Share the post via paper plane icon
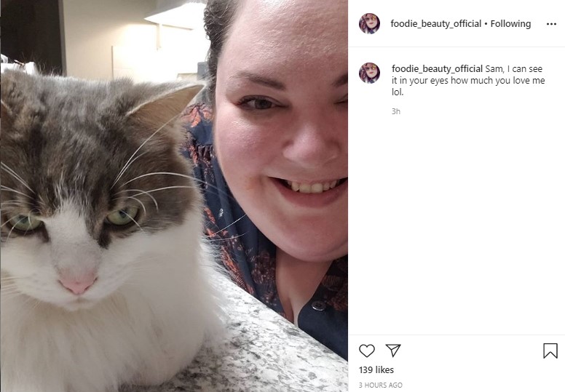565x392 pixels. tap(393, 351)
